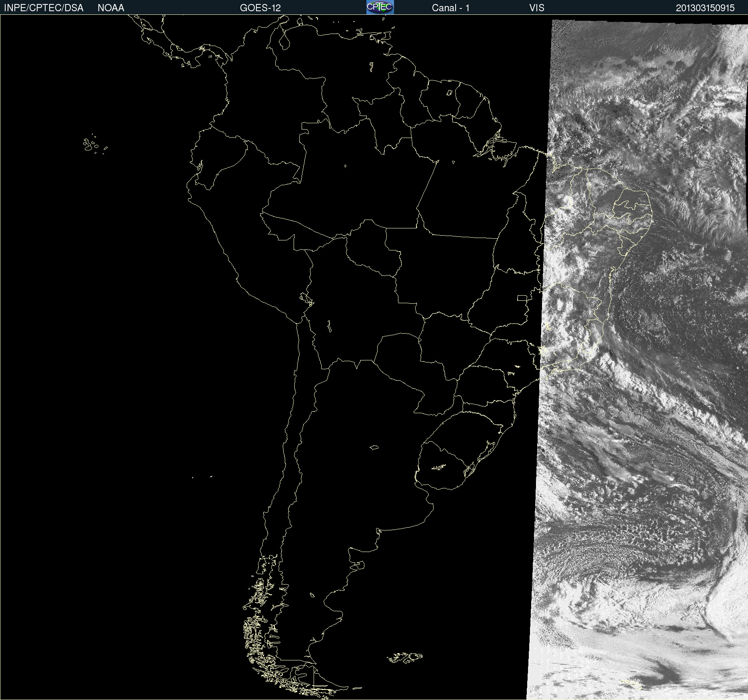Click the VIS label in the header
The width and height of the screenshot is (748, 700).
(537, 8)
